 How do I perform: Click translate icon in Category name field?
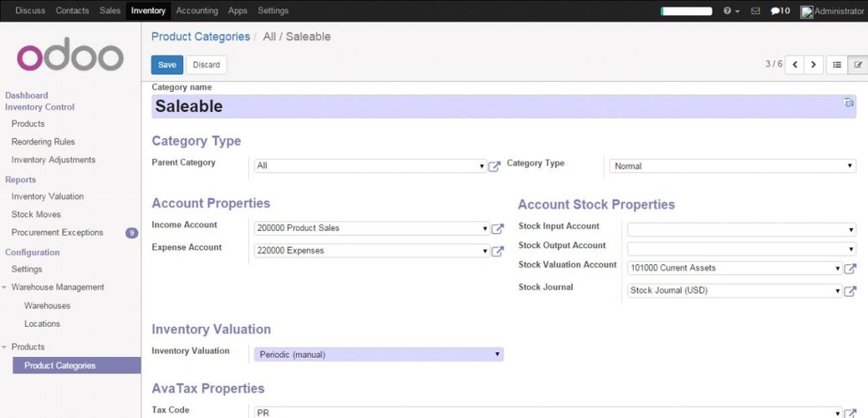(849, 103)
